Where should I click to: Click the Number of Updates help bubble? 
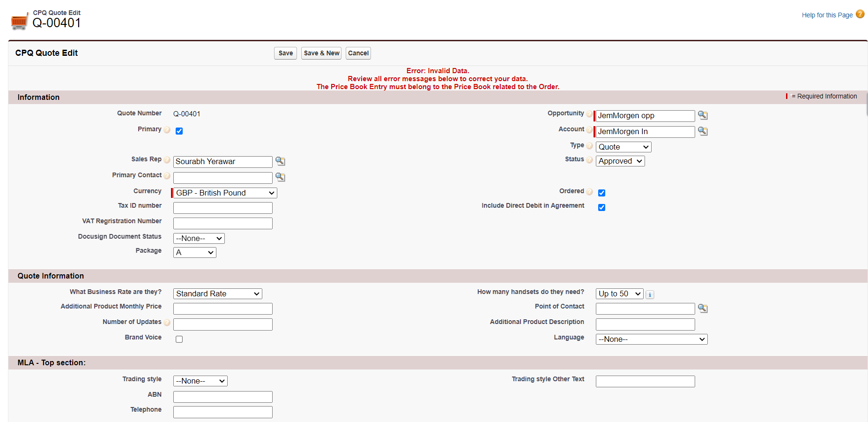click(167, 323)
